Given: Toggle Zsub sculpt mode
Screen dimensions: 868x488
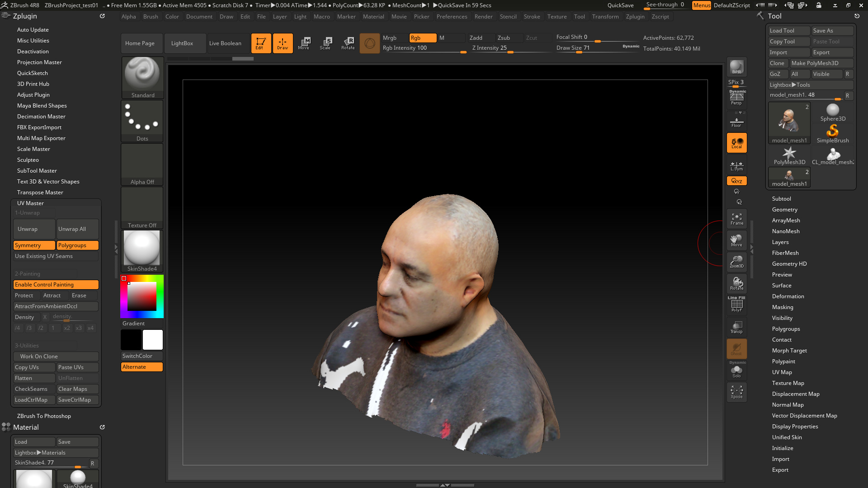Looking at the screenshot, I should (x=509, y=38).
